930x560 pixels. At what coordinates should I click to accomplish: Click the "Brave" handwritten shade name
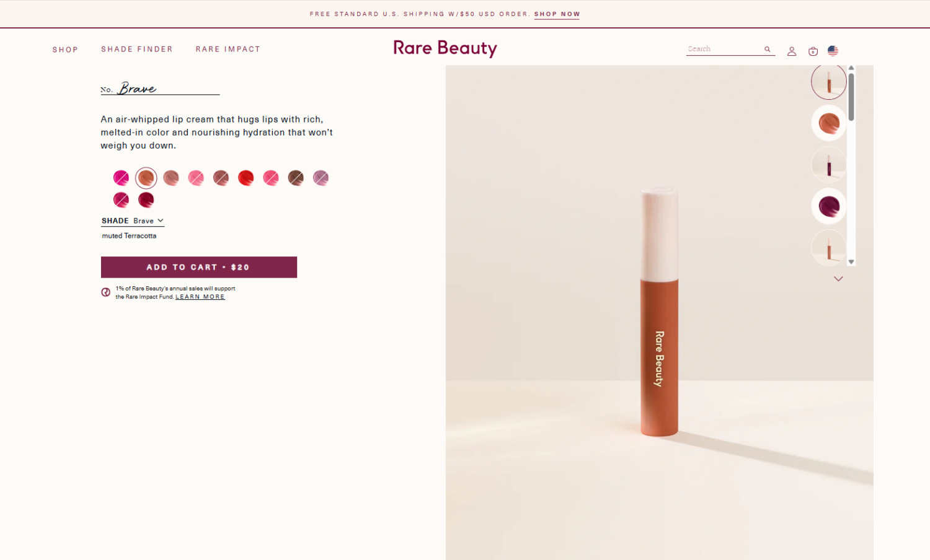(138, 89)
